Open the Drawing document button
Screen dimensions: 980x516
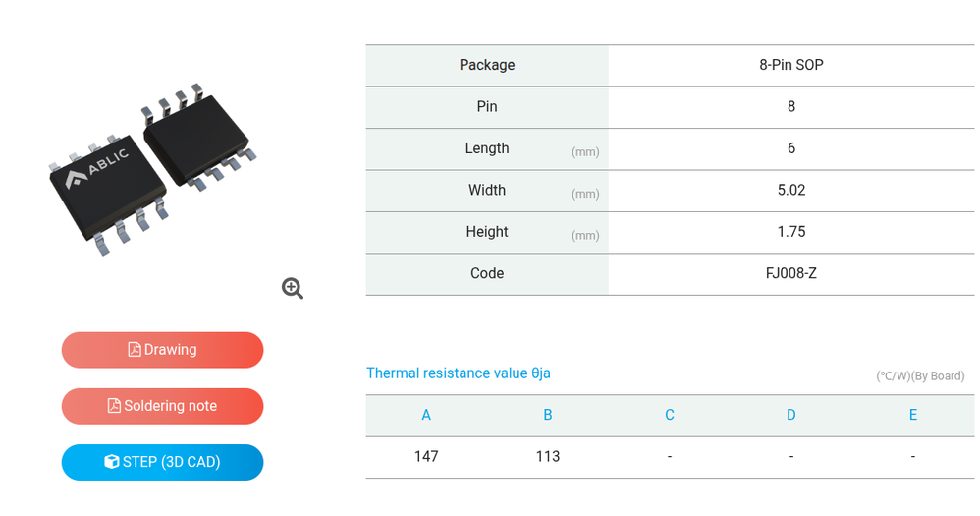(163, 350)
